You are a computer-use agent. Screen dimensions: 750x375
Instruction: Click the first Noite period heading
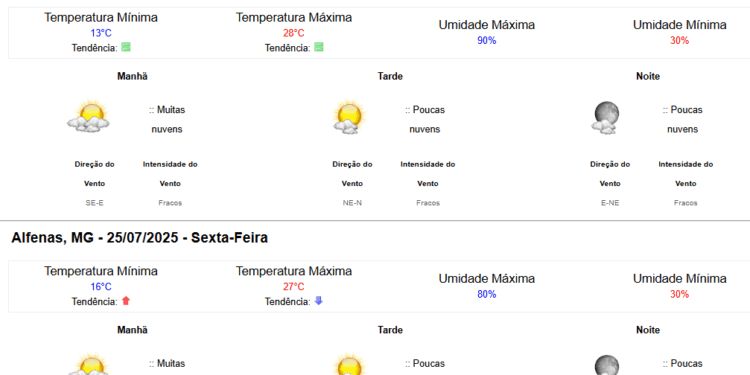[648, 77]
